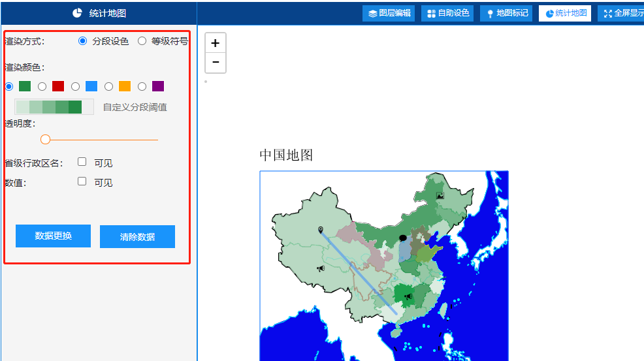Click the expand arrows icon of 全屏显示
644x361 pixels.
pos(608,14)
